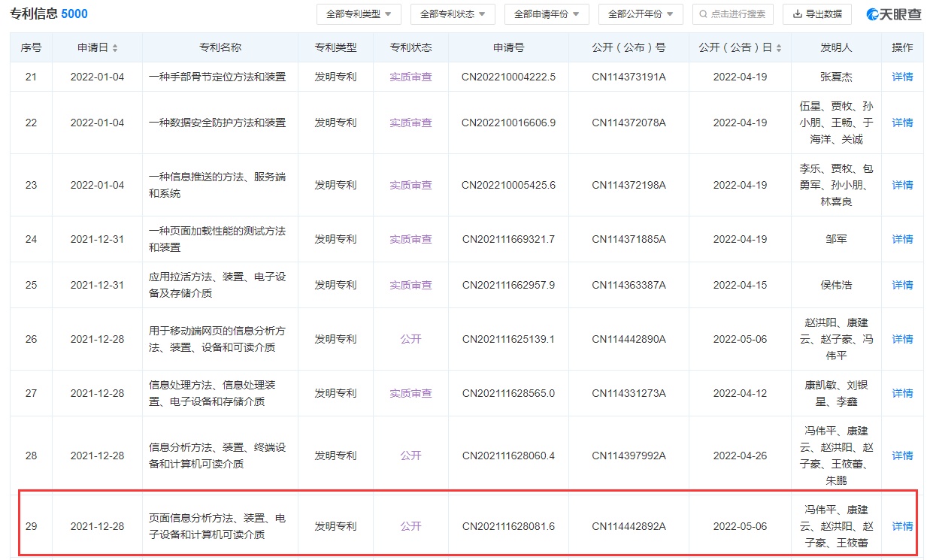Click publication date 2022-04-15

[740, 285]
